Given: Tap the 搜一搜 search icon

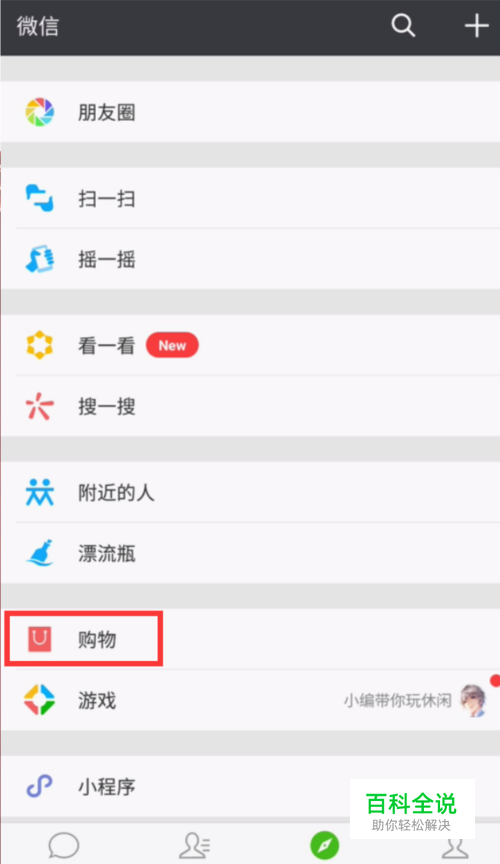Looking at the screenshot, I should pos(40,407).
